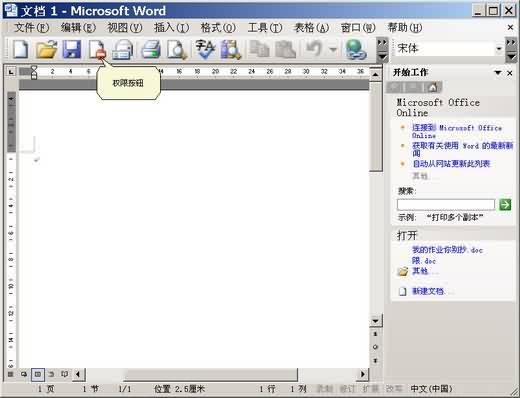Click the green search go button

[x=505, y=204]
